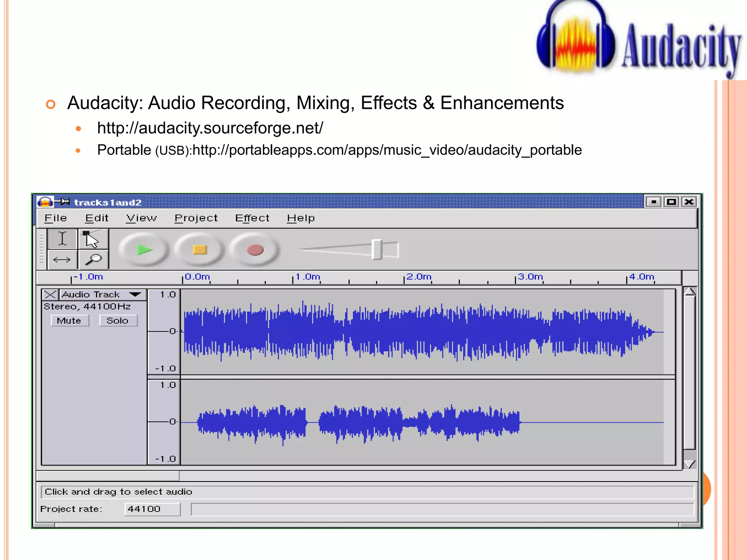Click the lower channel vertical amplitude scale

164,422
